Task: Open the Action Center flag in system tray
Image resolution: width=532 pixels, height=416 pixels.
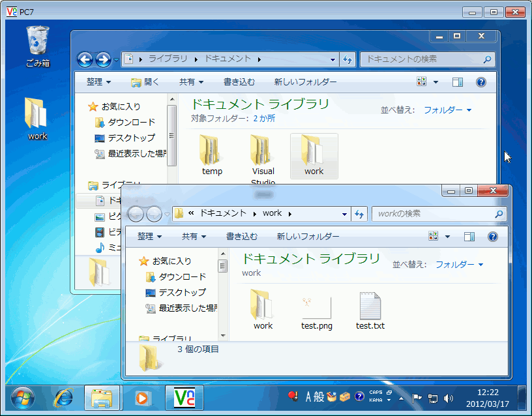Action: pos(417,399)
